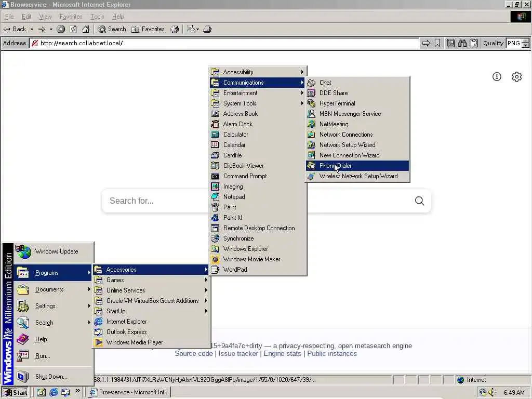Open Command Prompt
532x399 pixels.
coord(258,176)
